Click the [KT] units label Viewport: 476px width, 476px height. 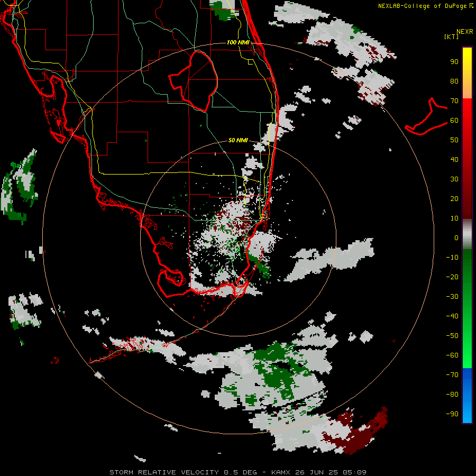coord(451,36)
